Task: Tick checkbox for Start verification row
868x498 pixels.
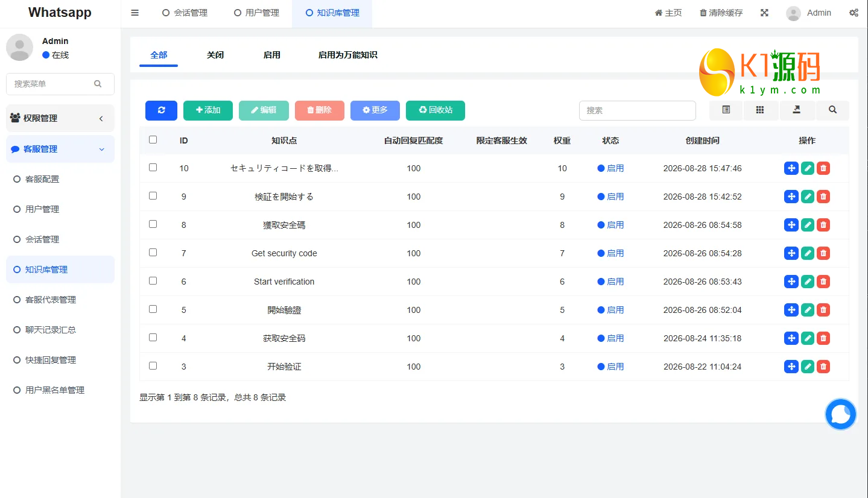Action: [153, 280]
